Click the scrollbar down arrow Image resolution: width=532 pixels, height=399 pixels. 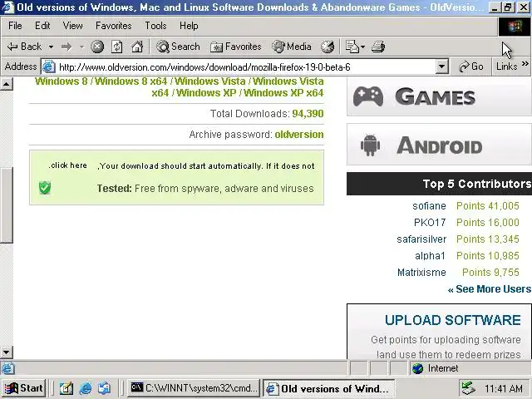pyautogui.click(x=7, y=352)
